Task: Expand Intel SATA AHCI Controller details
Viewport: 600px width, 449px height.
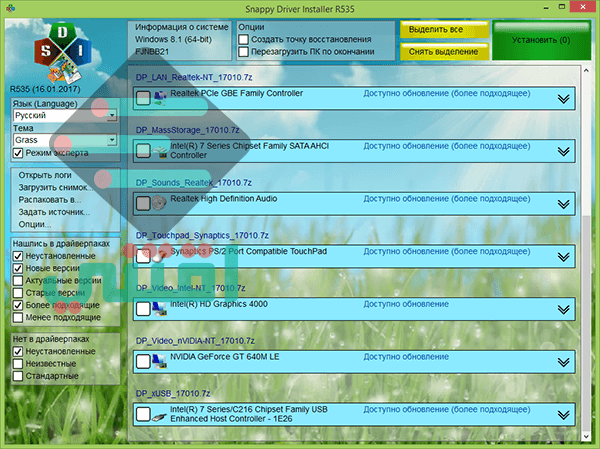Action: (x=563, y=152)
